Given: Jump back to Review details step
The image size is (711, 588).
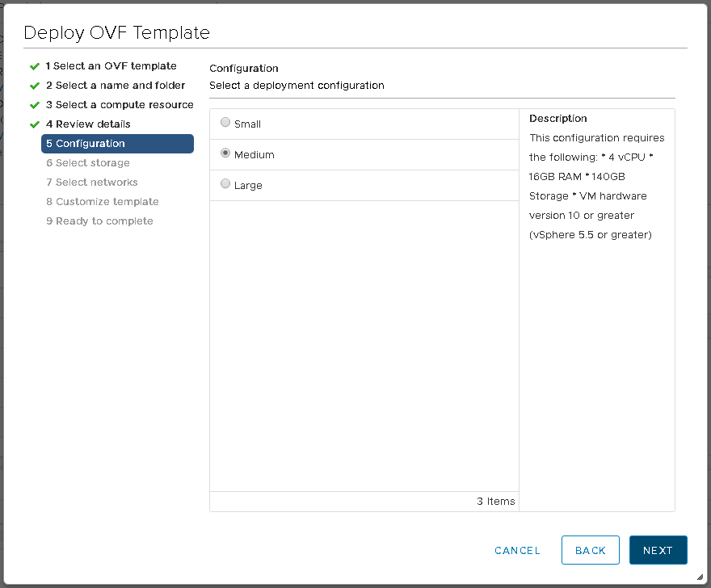Looking at the screenshot, I should click(88, 124).
